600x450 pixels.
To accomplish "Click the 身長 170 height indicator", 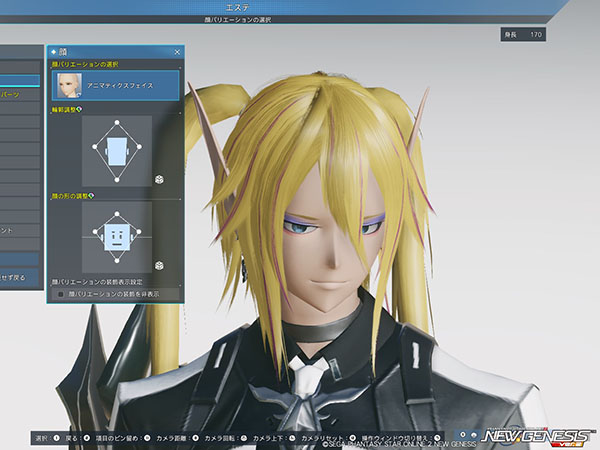I will pos(523,35).
